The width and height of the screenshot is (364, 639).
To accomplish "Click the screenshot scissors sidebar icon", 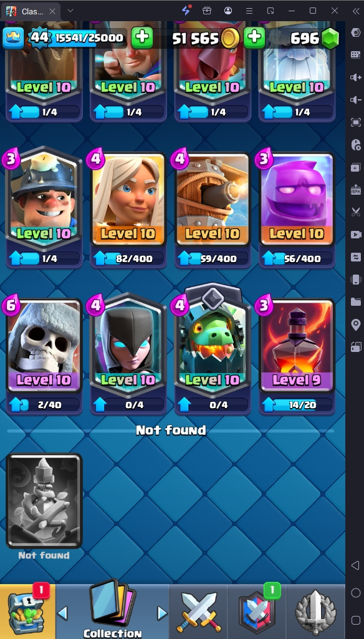I will (355, 212).
